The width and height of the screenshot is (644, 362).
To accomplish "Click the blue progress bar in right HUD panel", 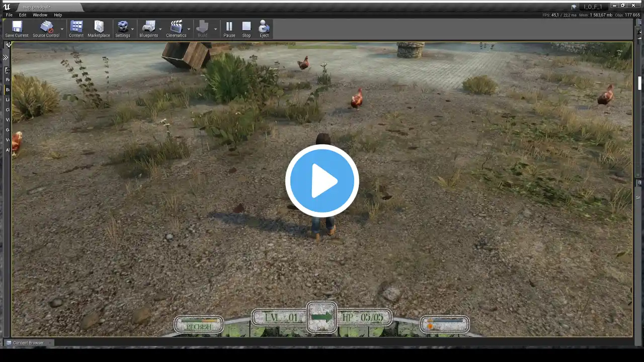I will coord(445,320).
